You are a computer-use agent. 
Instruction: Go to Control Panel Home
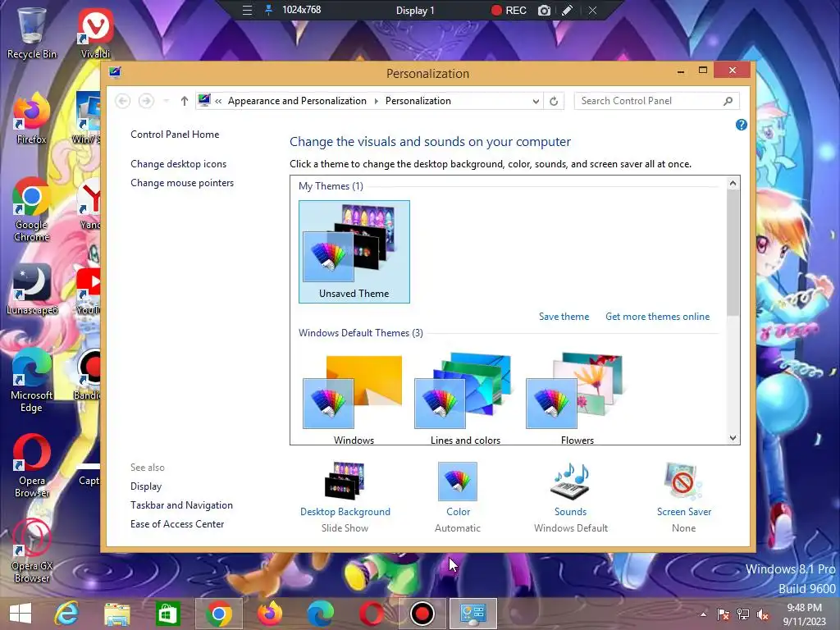pyautogui.click(x=175, y=135)
